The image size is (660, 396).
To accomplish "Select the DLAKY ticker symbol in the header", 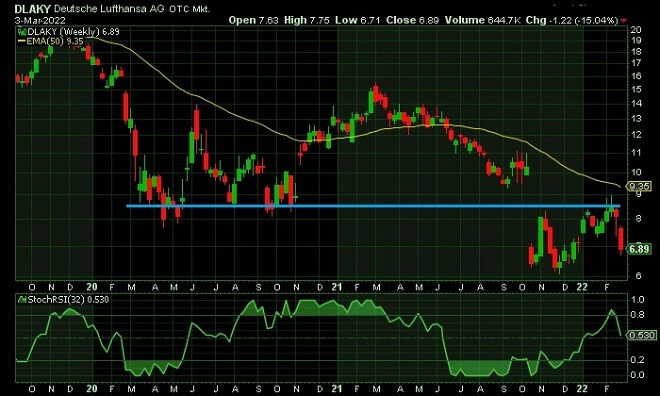I will [32, 9].
